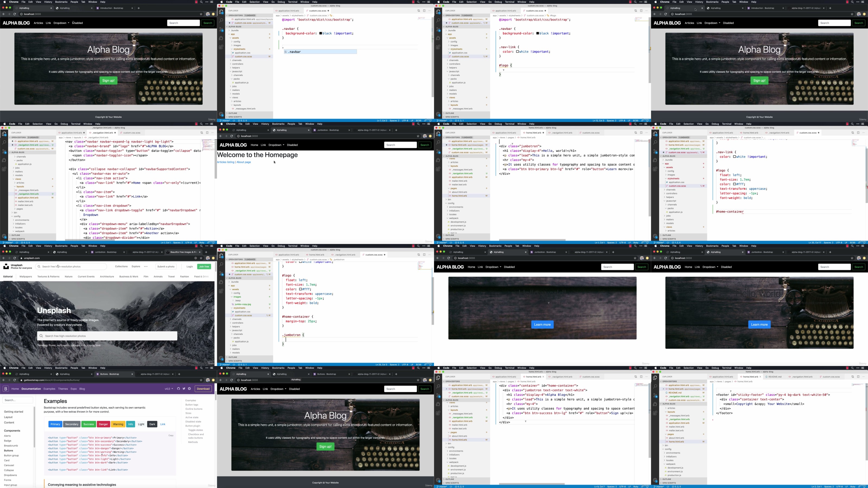Viewport: 868px width, 488px height.
Task: Open the v4.0 version dropdown
Action: tap(168, 389)
